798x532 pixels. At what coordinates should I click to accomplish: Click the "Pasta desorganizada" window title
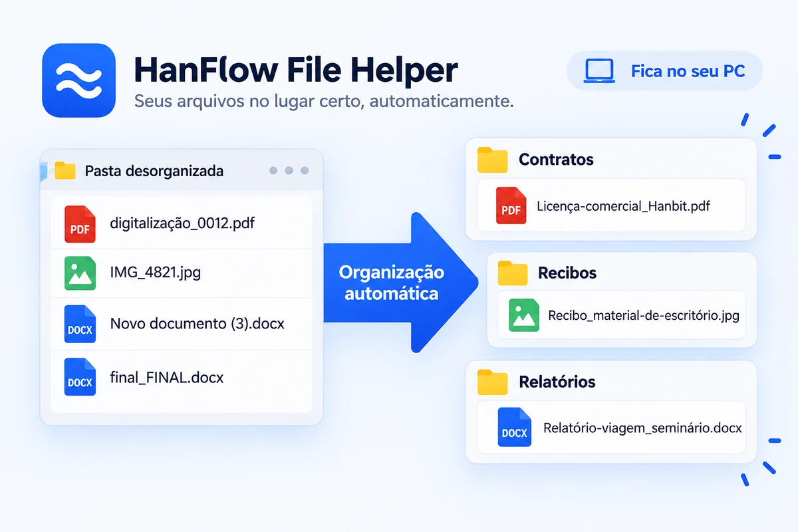point(154,172)
